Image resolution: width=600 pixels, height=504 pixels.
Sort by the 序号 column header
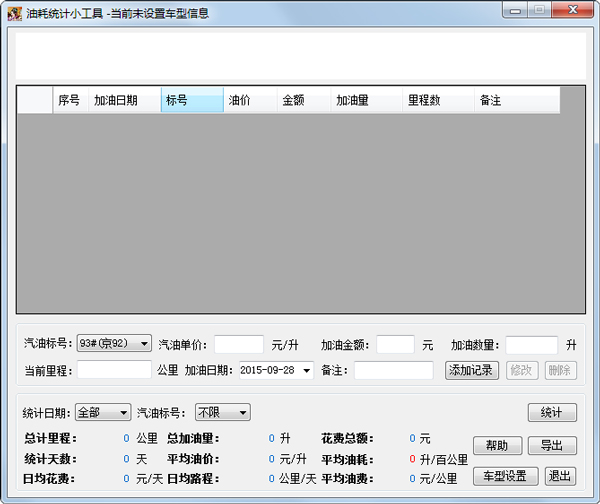(70, 100)
